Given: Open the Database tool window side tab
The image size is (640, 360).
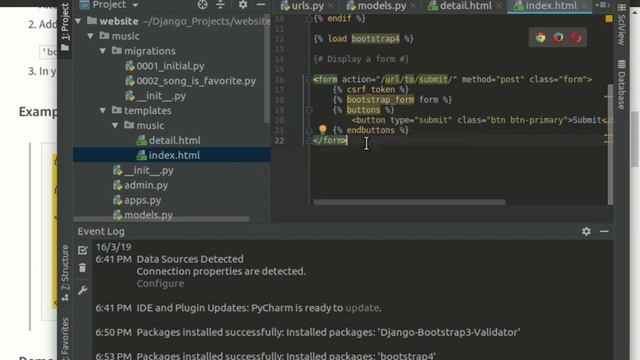Looking at the screenshot, I should [622, 84].
